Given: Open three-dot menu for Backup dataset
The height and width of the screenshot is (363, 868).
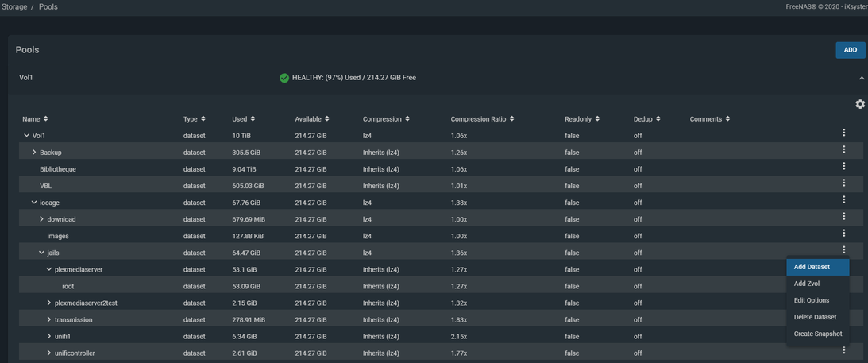Looking at the screenshot, I should point(843,149).
